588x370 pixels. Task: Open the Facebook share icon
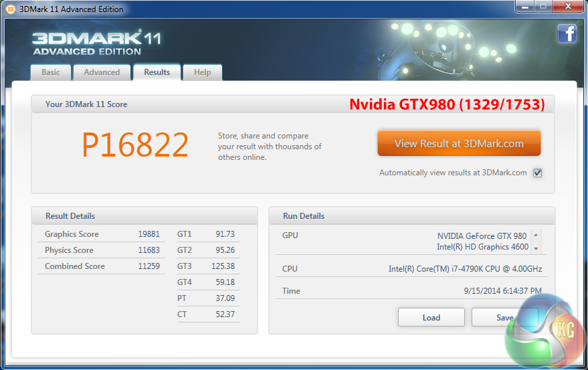(567, 33)
